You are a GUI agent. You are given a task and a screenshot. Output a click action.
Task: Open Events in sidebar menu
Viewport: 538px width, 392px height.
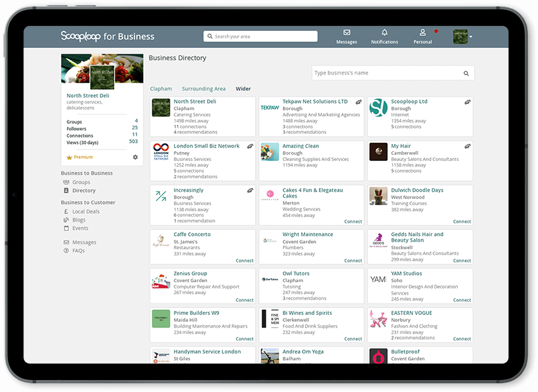[80, 228]
